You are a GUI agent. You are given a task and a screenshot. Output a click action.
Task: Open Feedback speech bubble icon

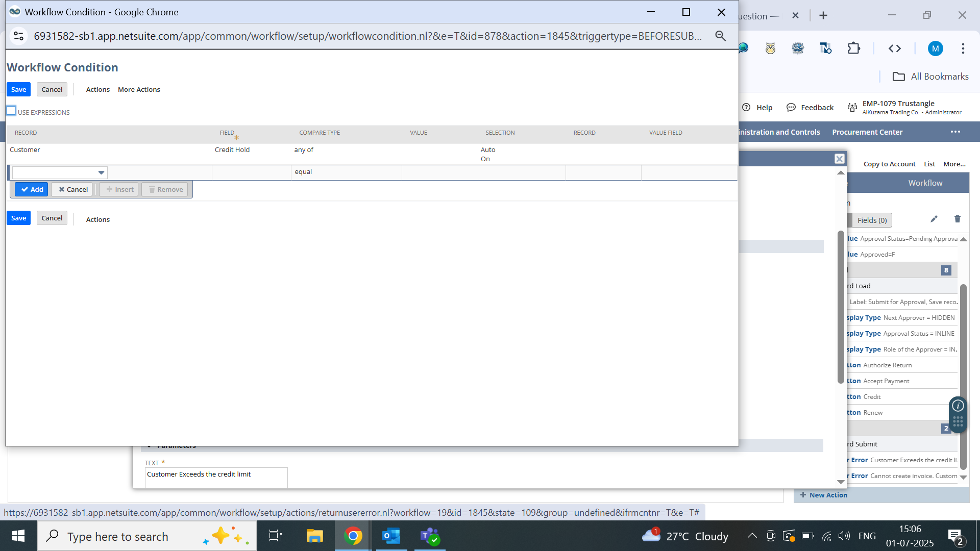[791, 107]
